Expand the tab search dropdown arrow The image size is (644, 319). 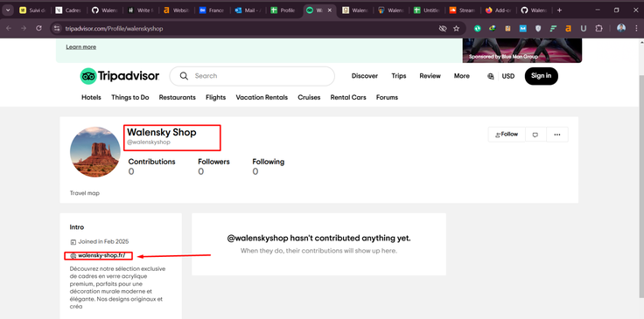pos(7,10)
